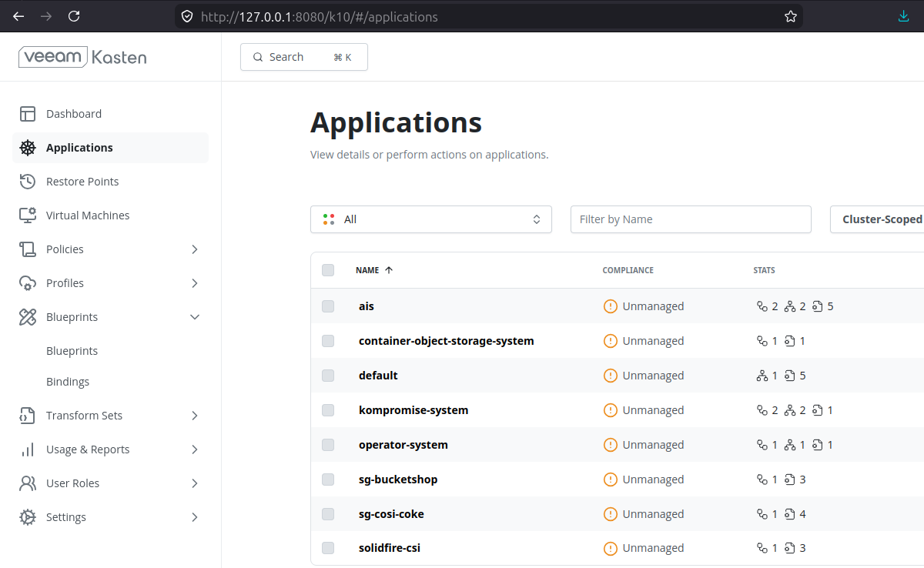Check the box for container-object-storage-system
Screen dimensions: 924x568
[328, 341]
